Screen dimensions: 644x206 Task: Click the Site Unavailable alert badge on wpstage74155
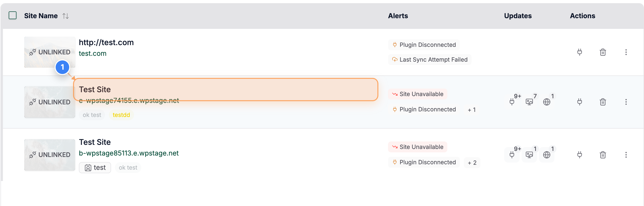[x=418, y=94]
